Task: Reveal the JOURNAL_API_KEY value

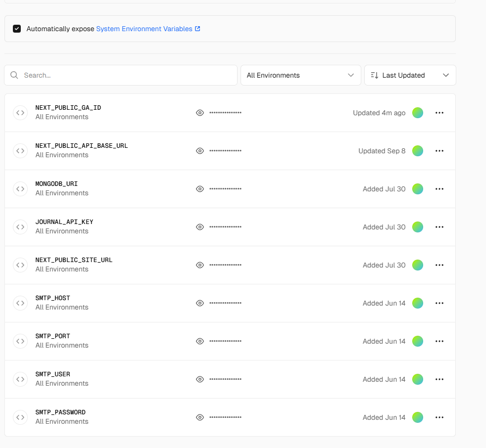Action: pyautogui.click(x=200, y=227)
